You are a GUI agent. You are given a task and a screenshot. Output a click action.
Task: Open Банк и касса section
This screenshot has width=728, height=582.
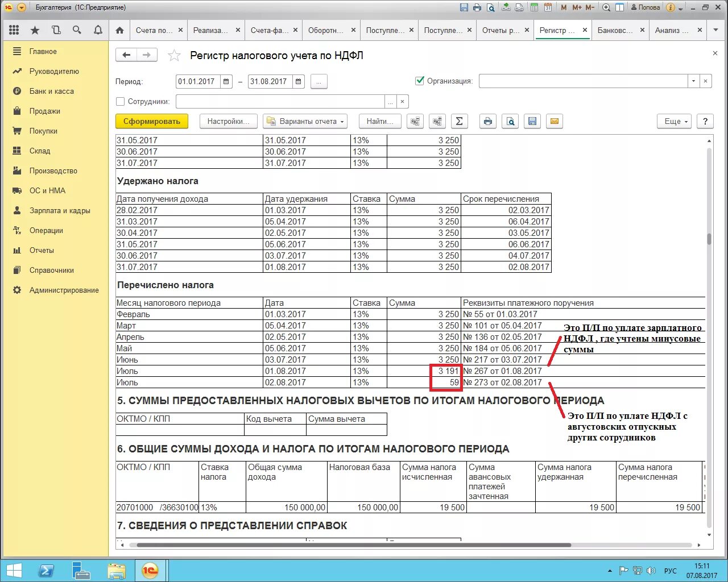pos(52,91)
